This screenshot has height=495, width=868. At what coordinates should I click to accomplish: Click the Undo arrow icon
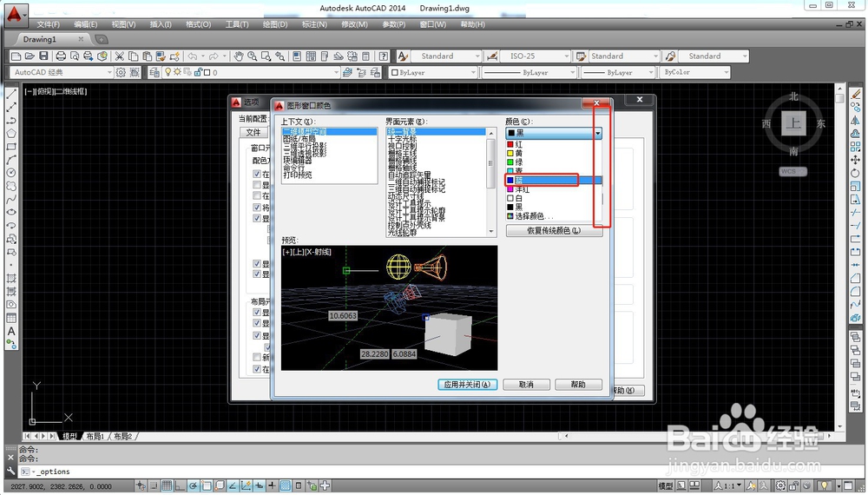[x=193, y=56]
